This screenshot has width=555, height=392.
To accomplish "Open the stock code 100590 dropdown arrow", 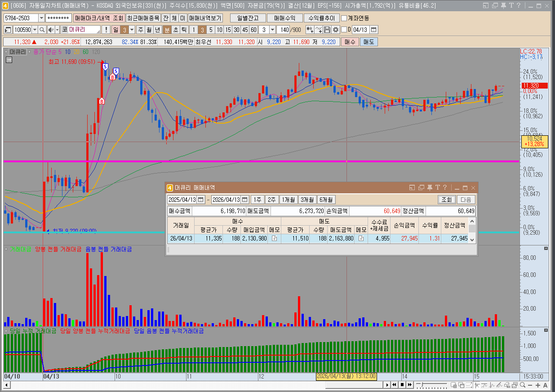I will pyautogui.click(x=35, y=30).
